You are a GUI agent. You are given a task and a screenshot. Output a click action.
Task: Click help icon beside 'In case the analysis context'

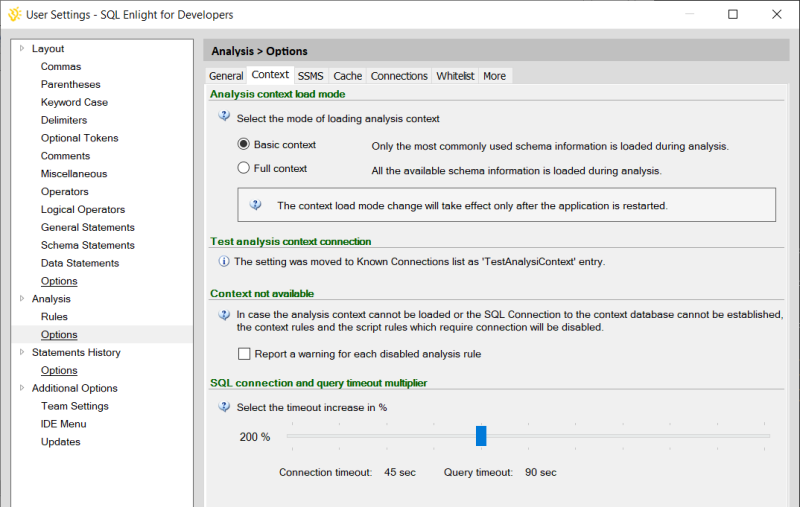tap(224, 315)
